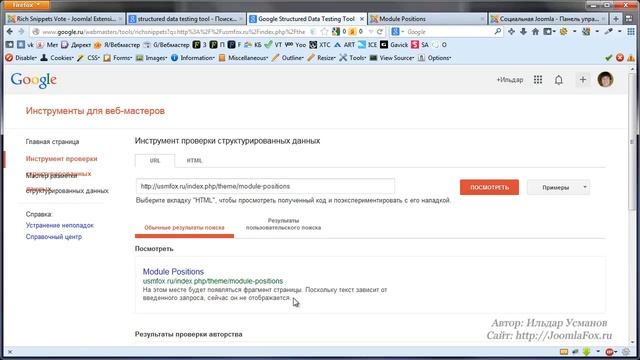Open a new browser tab with plus button
The image size is (640, 360).
coord(616,19)
